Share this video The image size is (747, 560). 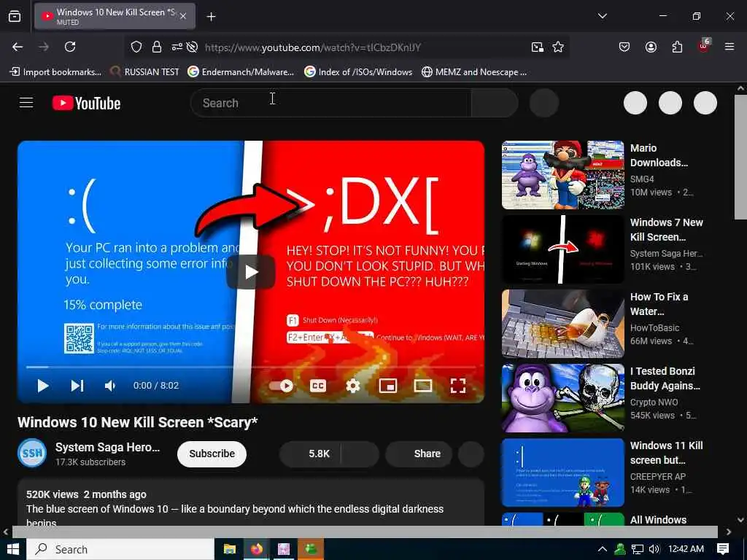click(418, 454)
